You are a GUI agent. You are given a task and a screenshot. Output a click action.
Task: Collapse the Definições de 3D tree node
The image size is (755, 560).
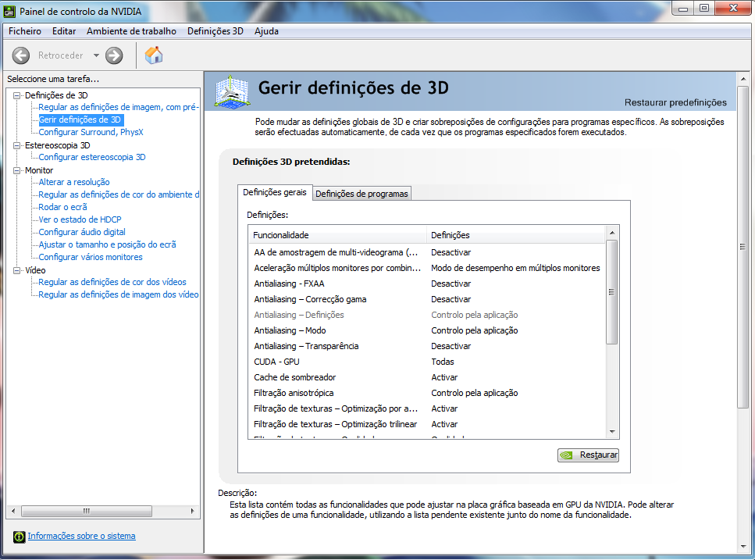[17, 95]
